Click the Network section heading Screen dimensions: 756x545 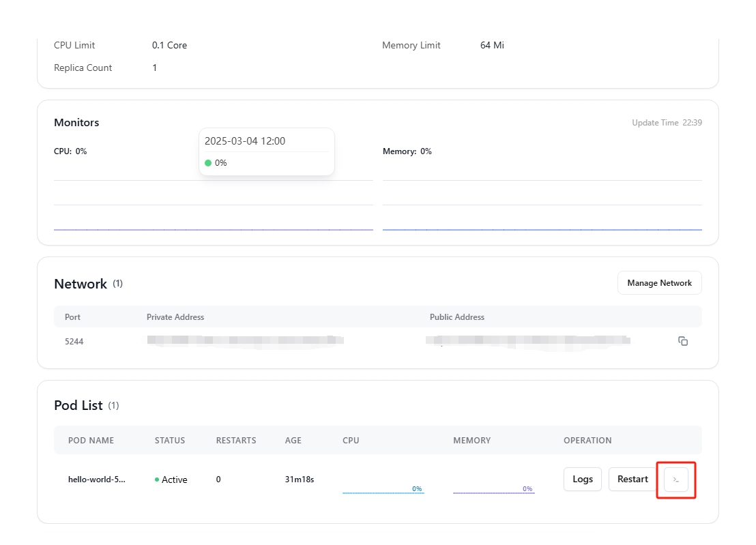(x=81, y=284)
